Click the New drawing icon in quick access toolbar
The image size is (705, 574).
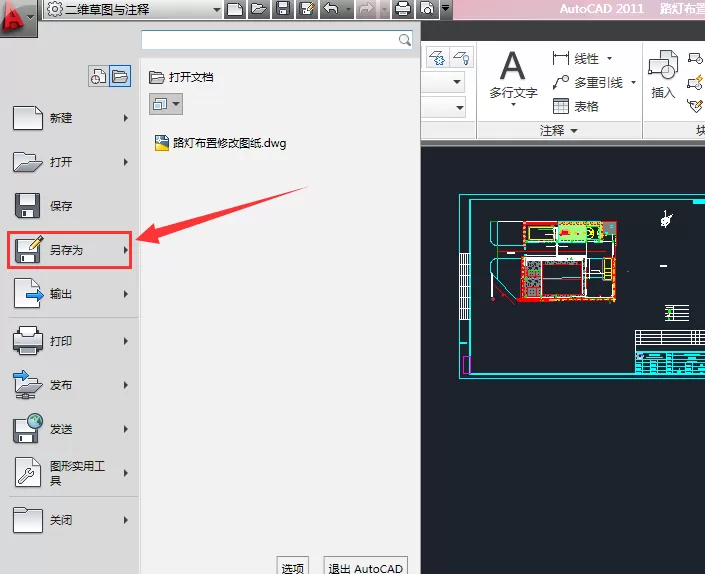click(x=235, y=9)
